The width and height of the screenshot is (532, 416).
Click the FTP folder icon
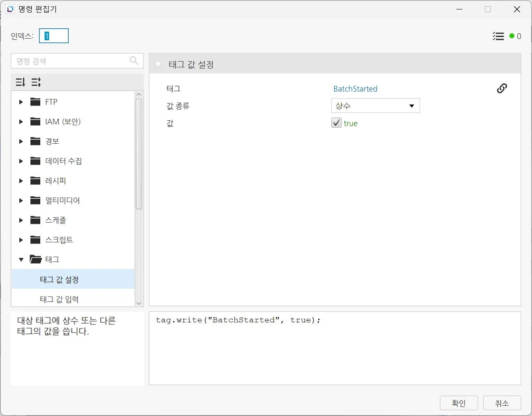click(x=35, y=102)
